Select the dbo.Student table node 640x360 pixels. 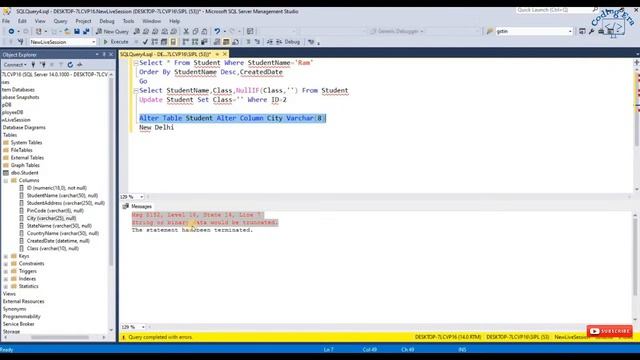(24, 173)
